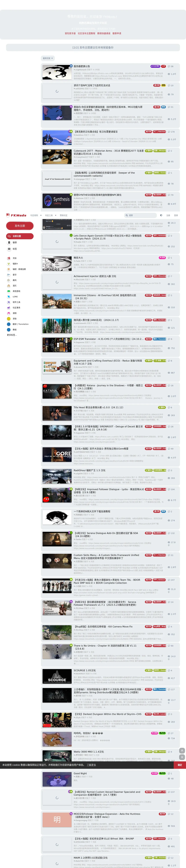Open the Cyberpunk 2077 Malorian Arms topic
Screen dimensions: 186x868
click(109, 152)
